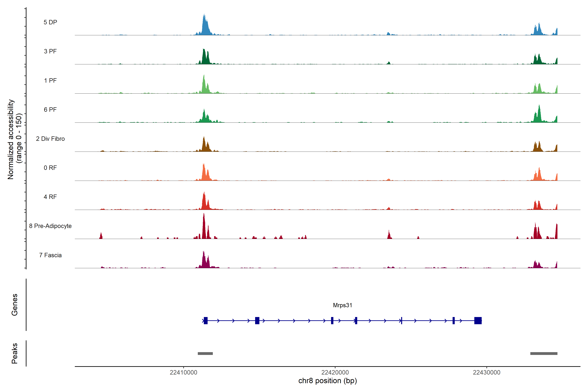Click the right gray peak bar
Viewport: 588px width, 392px height.
(x=544, y=353)
